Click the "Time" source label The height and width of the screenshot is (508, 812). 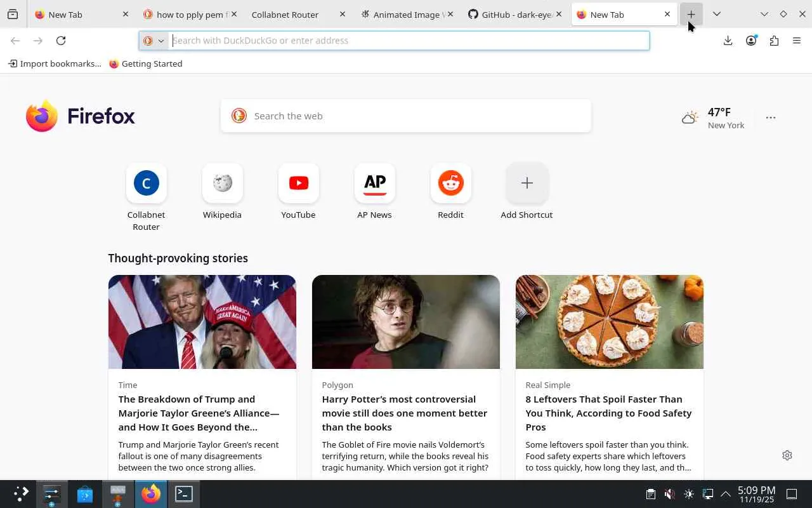point(128,385)
